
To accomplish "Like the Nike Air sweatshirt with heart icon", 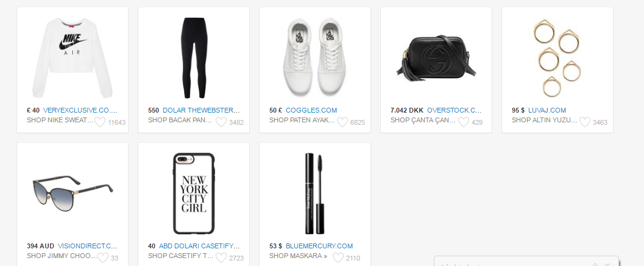I will [100, 122].
